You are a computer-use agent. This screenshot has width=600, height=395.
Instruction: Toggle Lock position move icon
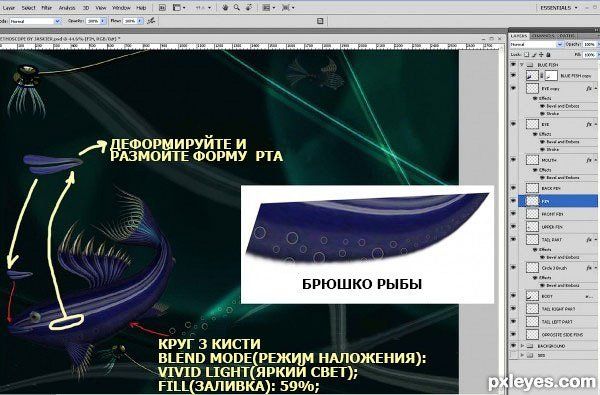[x=541, y=55]
